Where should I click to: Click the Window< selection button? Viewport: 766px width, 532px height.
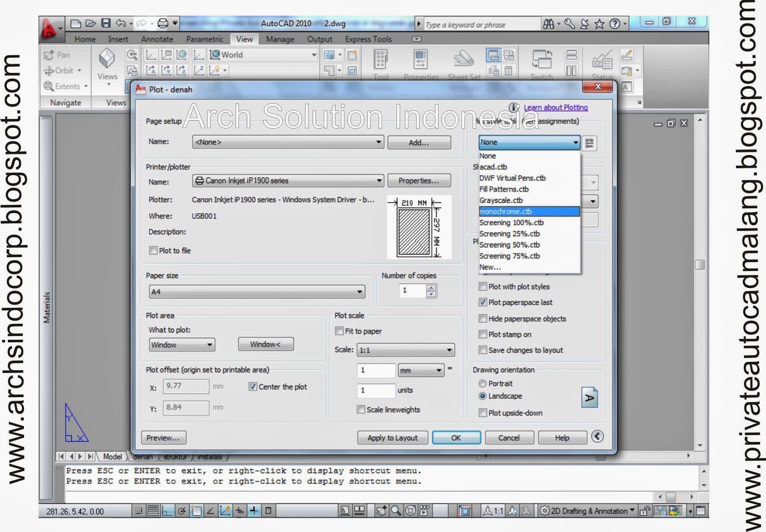coord(266,344)
